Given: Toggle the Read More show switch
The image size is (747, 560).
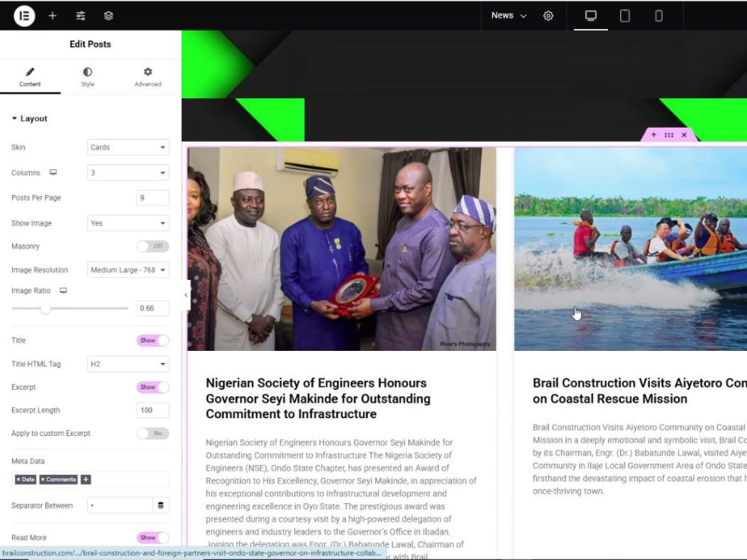Looking at the screenshot, I should pos(152,538).
